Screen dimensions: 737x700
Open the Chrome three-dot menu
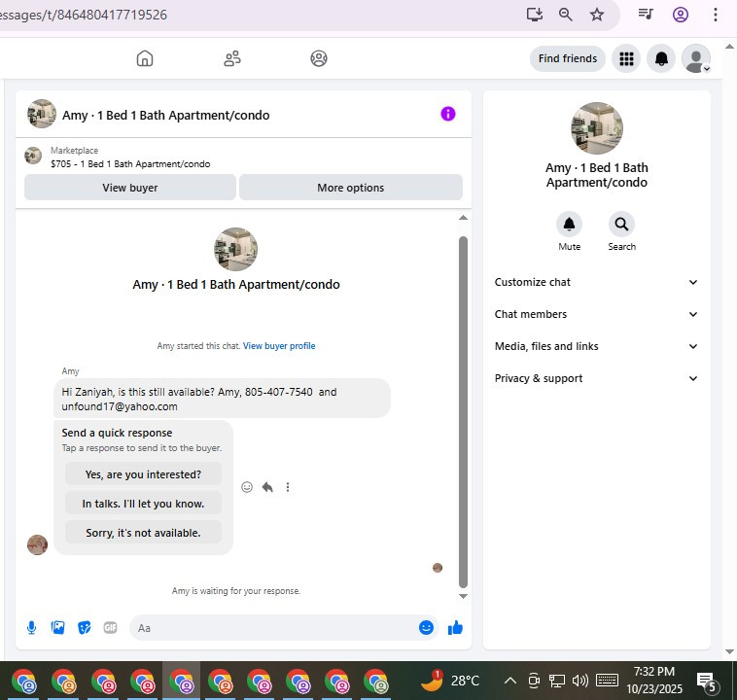click(x=715, y=15)
